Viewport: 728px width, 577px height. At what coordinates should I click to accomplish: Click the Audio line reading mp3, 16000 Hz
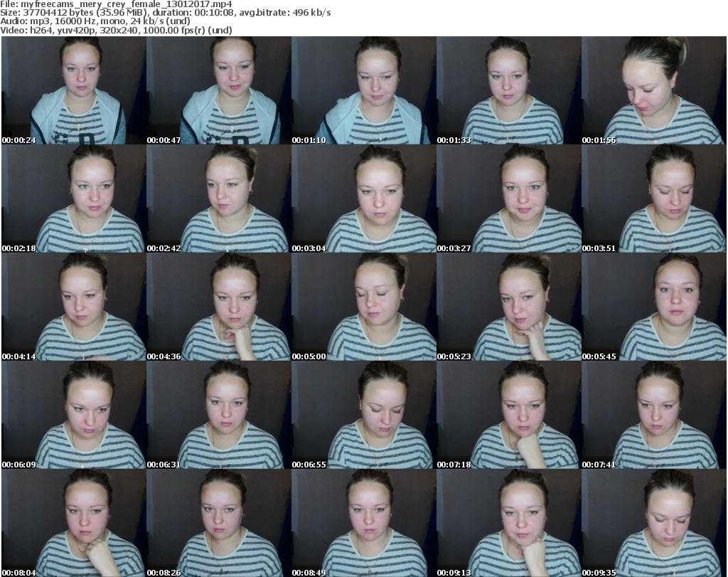click(95, 21)
